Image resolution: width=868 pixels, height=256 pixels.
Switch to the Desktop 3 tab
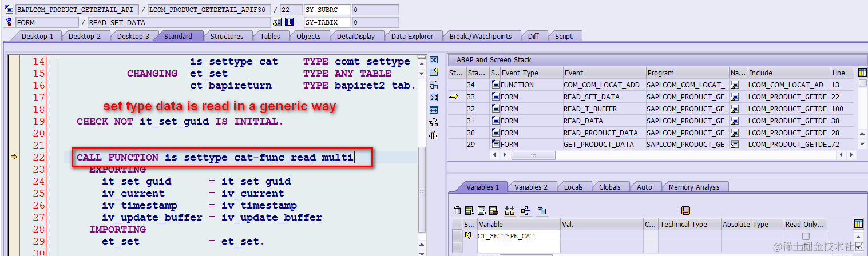coord(133,36)
